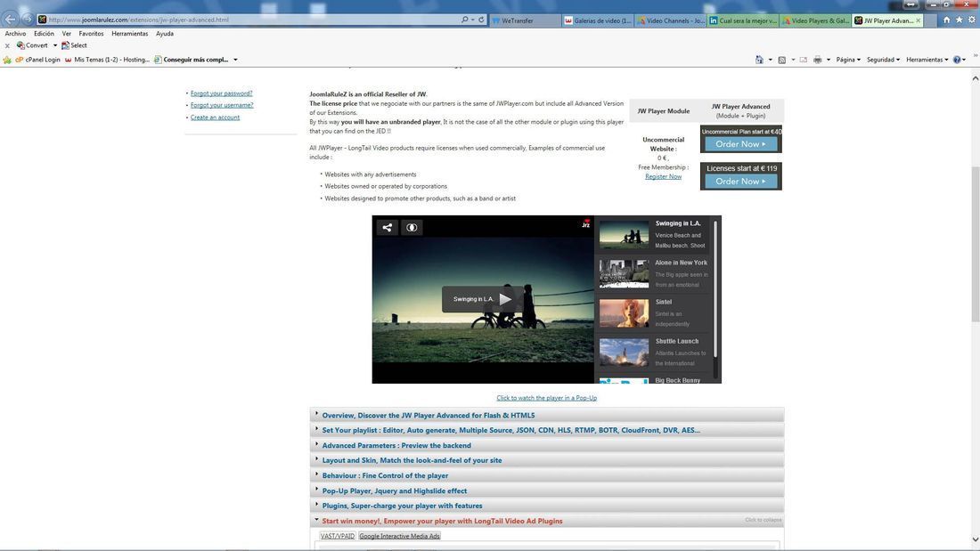Reload the page with the refresh icon

pos(481,20)
